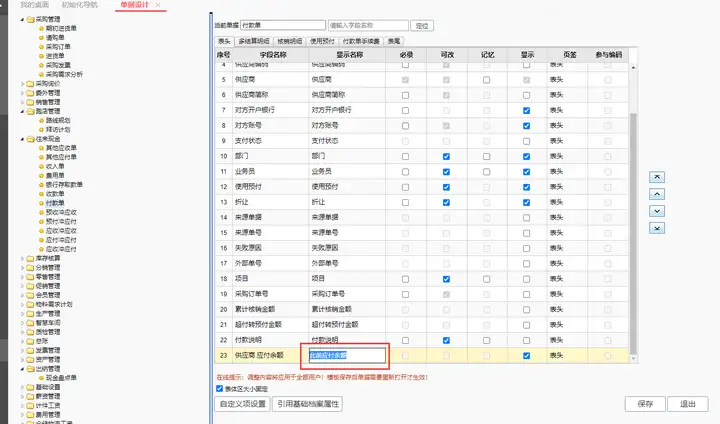The height and width of the screenshot is (424, 720).
Task: Move field to top with first arrow button
Action: 657,177
